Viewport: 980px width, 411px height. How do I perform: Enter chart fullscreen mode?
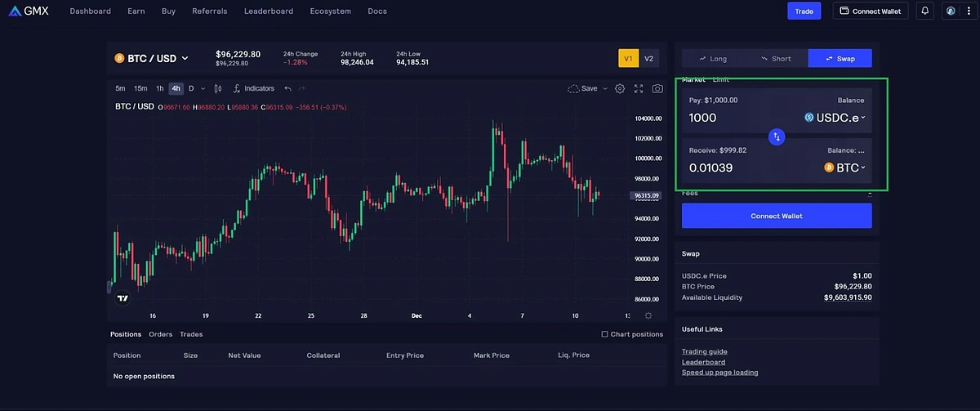tap(639, 88)
